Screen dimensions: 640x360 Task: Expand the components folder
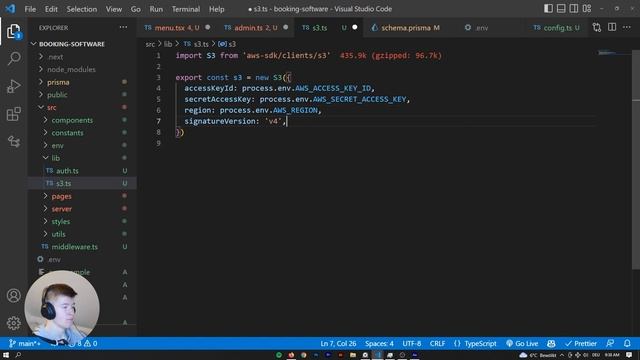[72, 120]
